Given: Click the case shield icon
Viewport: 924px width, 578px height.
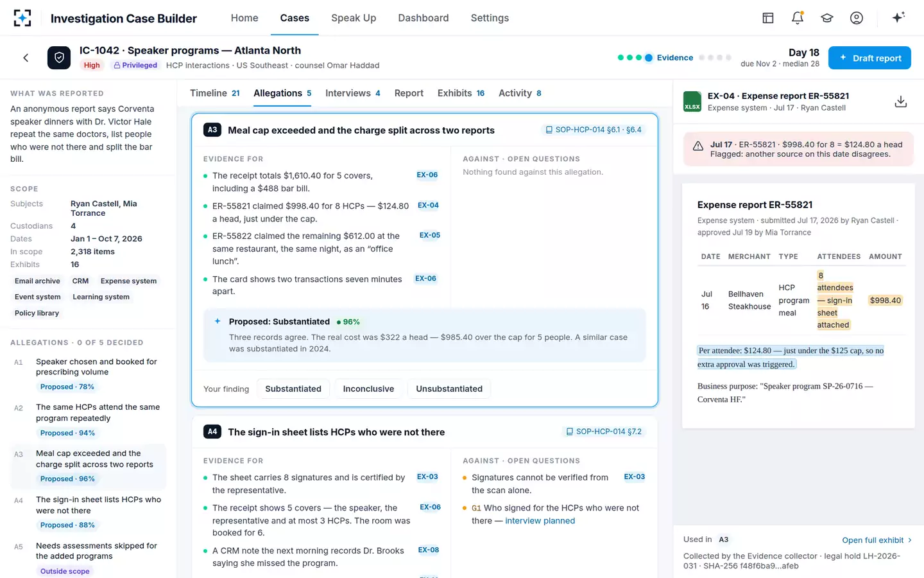Looking at the screenshot, I should click(x=59, y=58).
